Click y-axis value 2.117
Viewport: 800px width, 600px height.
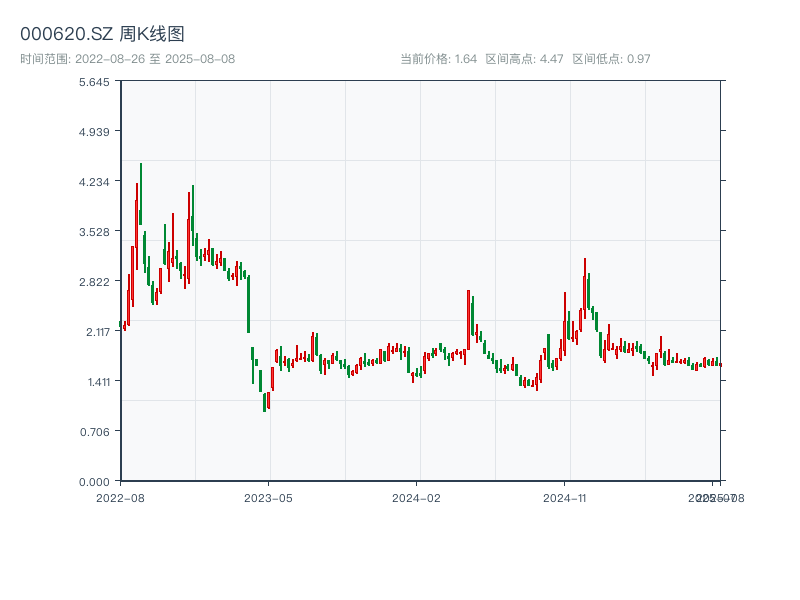tap(98, 332)
